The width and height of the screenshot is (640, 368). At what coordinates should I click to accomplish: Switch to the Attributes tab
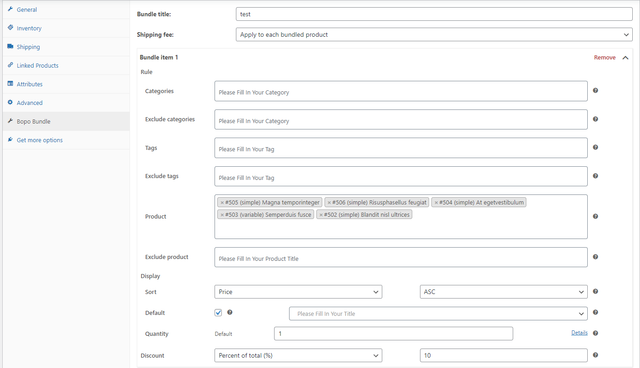tap(66, 84)
